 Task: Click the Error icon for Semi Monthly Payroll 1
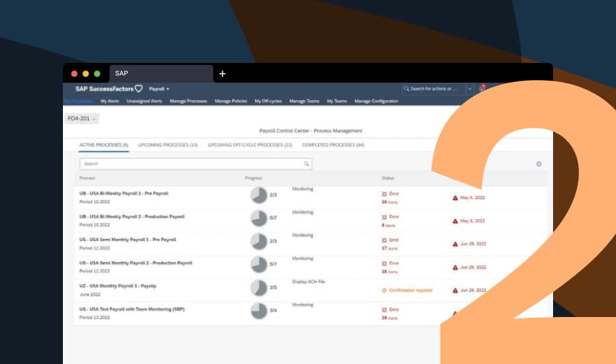(384, 240)
